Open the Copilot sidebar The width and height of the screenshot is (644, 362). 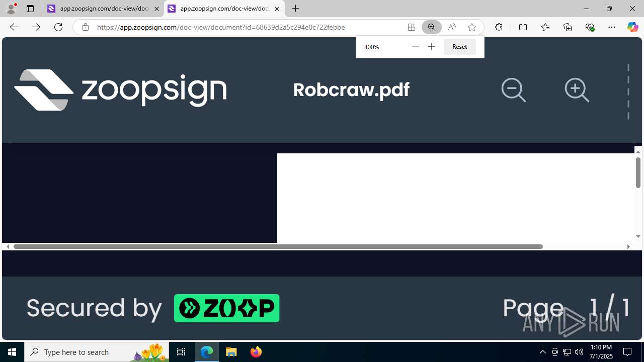click(x=633, y=27)
